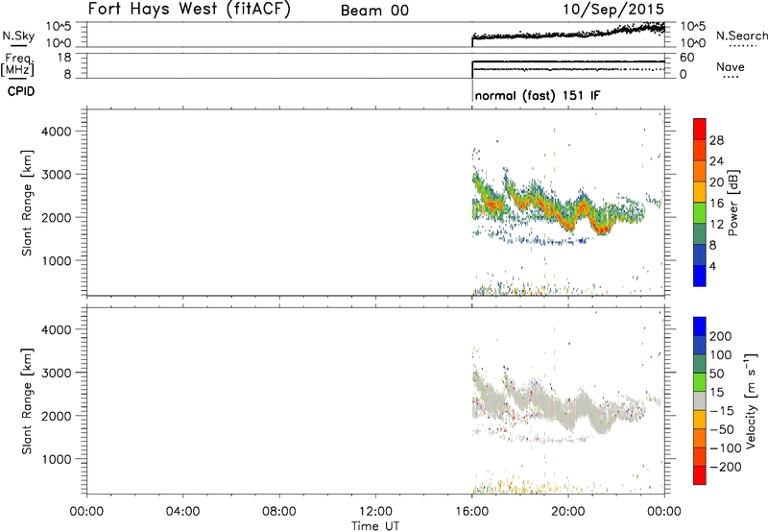Click the "CPID" row label
This screenshot has height=532, width=768.
pyautogui.click(x=21, y=91)
